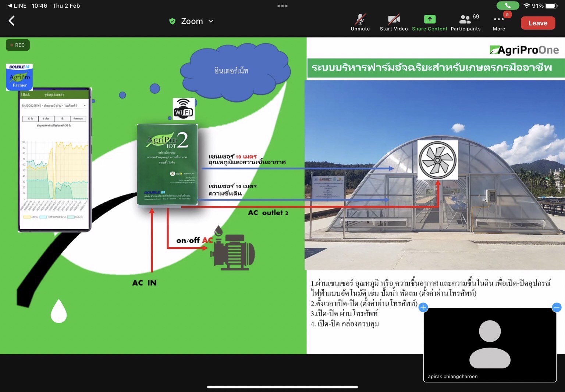
Task: Start Video with the camera button
Action: tap(394, 23)
